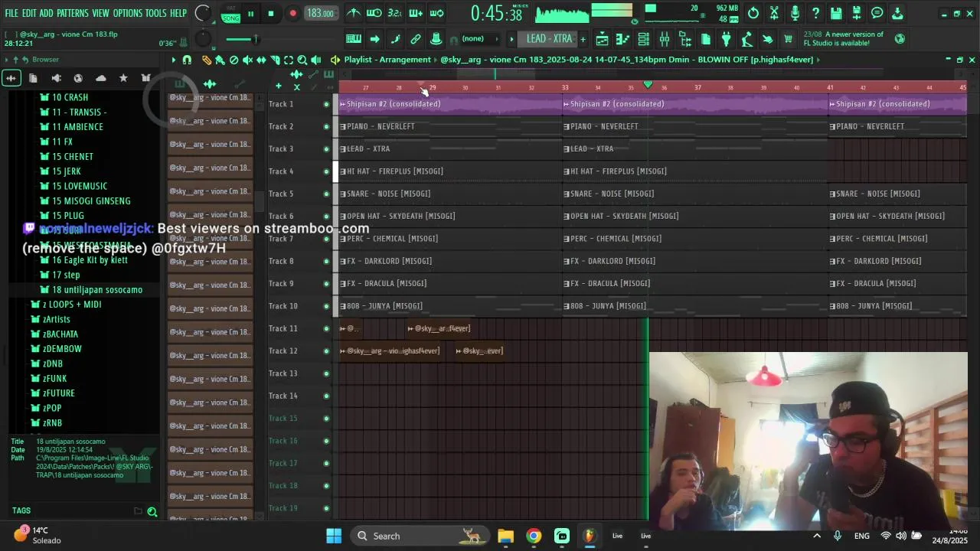980x551 pixels.
Task: Click the question mark help icon
Action: 815,13
